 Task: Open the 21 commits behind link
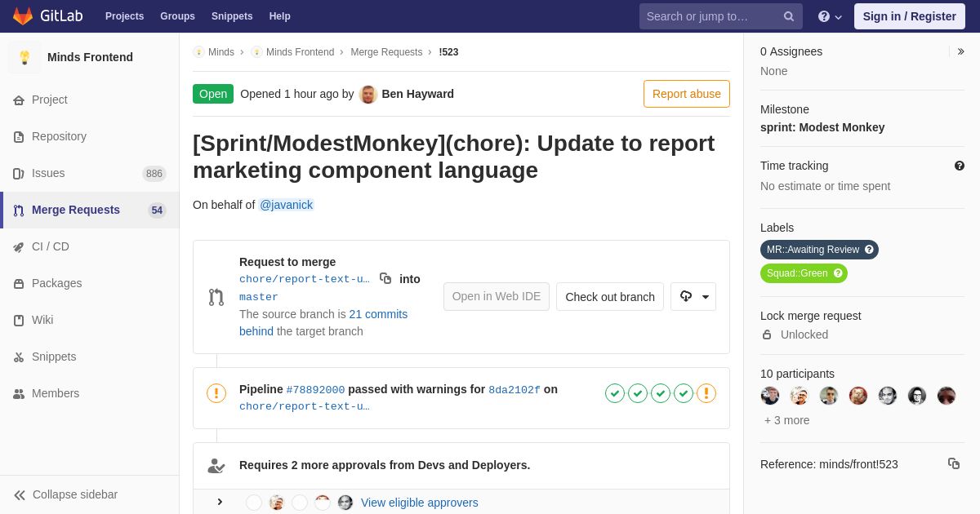(378, 314)
